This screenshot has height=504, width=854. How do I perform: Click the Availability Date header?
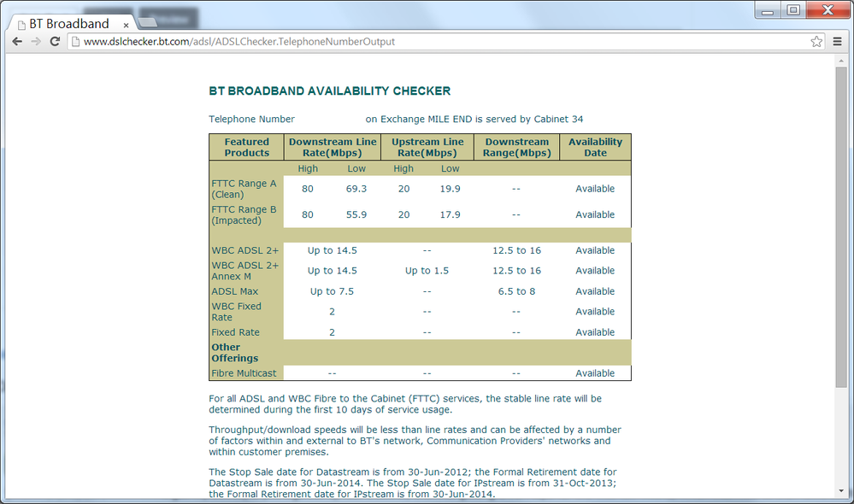coord(595,147)
